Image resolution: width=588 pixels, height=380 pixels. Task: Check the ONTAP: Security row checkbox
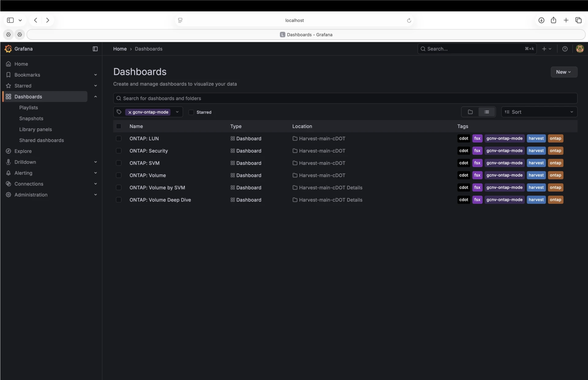[119, 151]
